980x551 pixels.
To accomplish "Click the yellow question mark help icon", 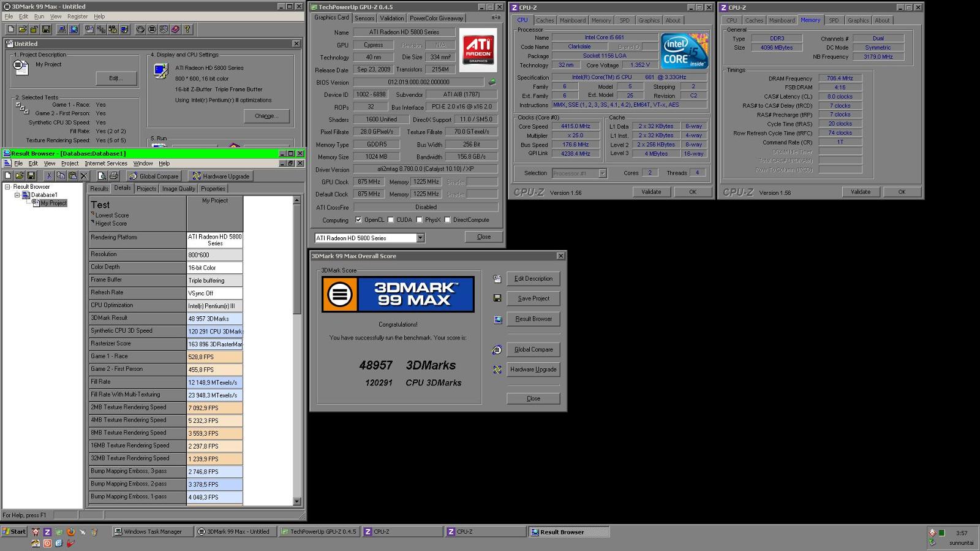I will (187, 29).
